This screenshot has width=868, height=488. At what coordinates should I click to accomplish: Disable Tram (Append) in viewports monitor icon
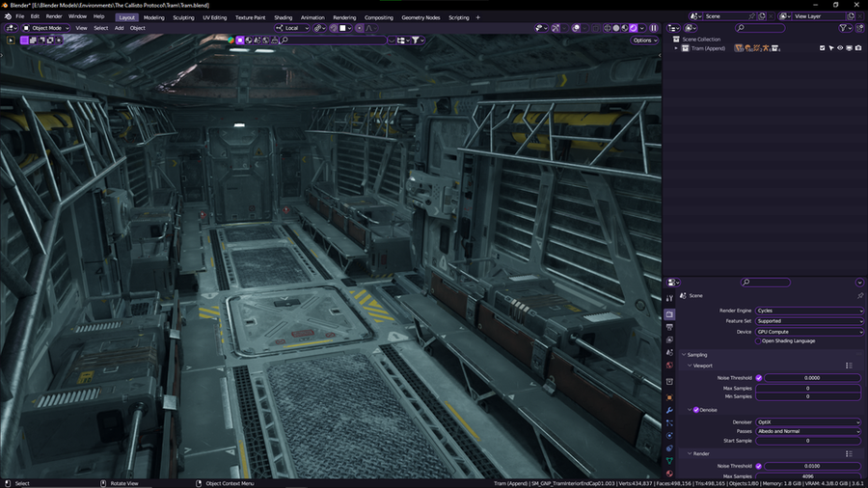(x=849, y=48)
